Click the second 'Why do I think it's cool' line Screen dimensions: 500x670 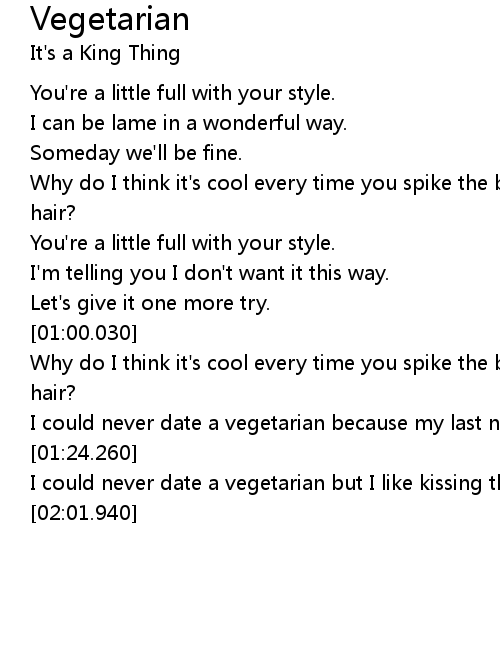(x=265, y=363)
